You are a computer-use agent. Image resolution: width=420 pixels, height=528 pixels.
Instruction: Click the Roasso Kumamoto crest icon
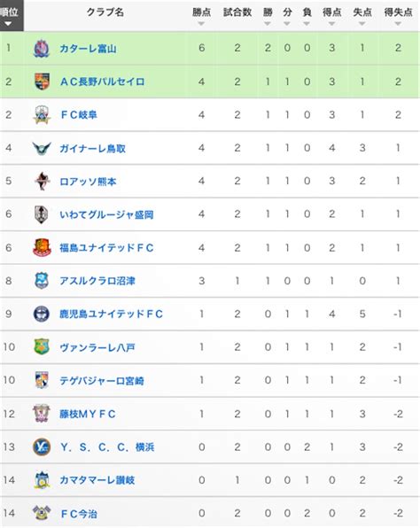point(43,181)
